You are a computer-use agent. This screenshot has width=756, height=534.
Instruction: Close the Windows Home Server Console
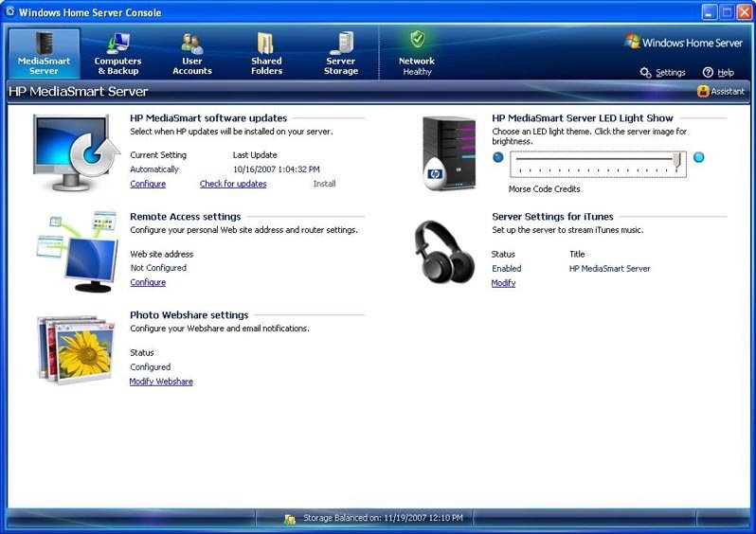[x=744, y=12]
